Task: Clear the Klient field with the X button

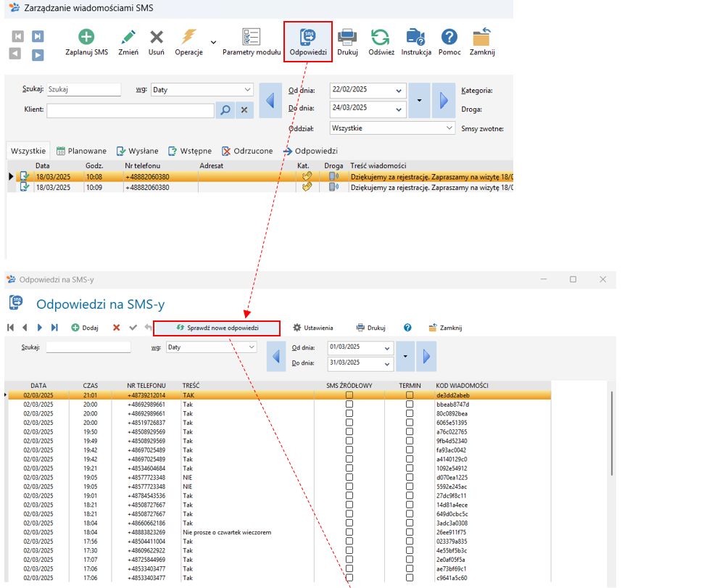Action: tap(244, 109)
